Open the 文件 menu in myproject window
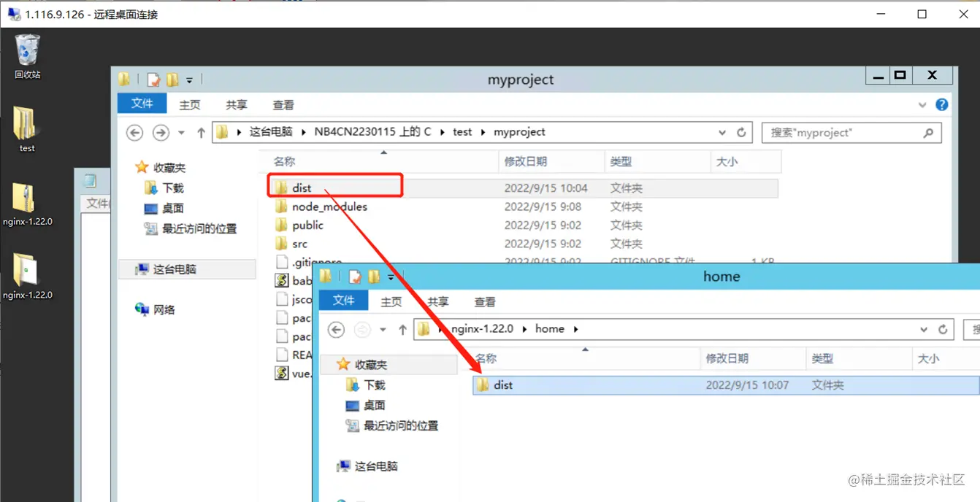Viewport: 980px width, 502px height. point(142,104)
